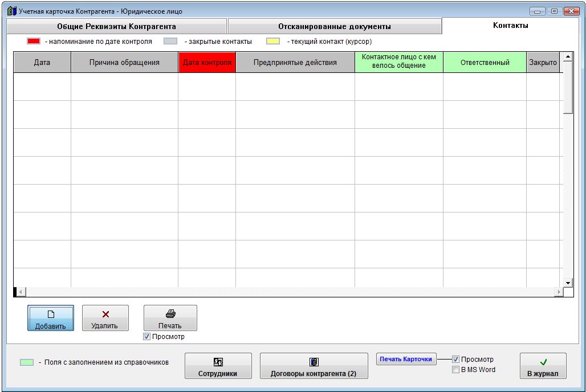Click the vertical scrollbar up arrow
Viewport: 586px width, 392px height.
coord(568,57)
